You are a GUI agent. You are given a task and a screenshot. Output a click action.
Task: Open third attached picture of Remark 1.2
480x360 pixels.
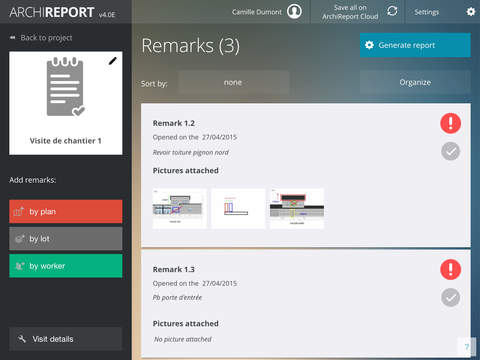tap(297, 209)
